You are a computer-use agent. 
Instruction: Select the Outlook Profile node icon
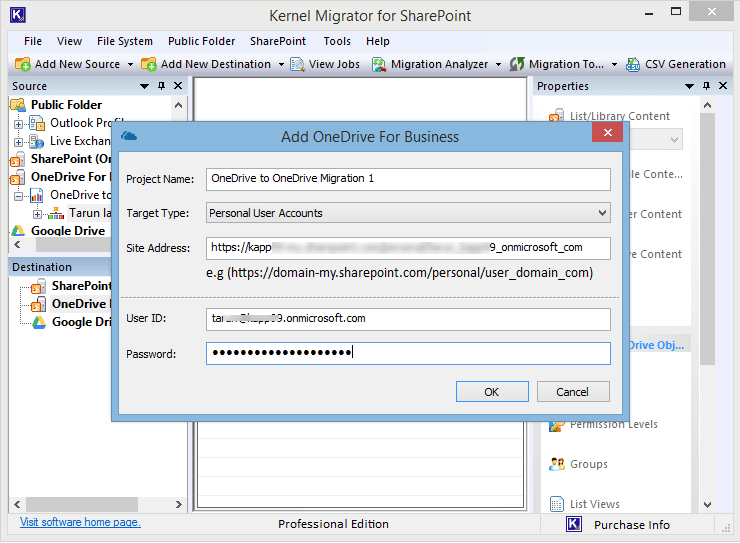pos(37,123)
